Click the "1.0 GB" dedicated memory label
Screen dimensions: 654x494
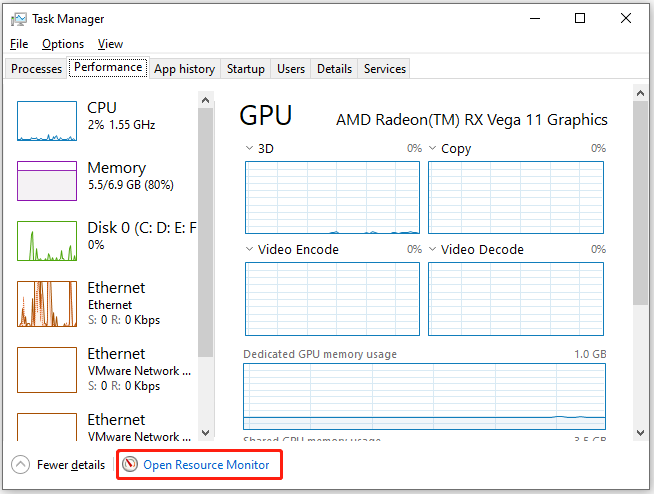(590, 354)
